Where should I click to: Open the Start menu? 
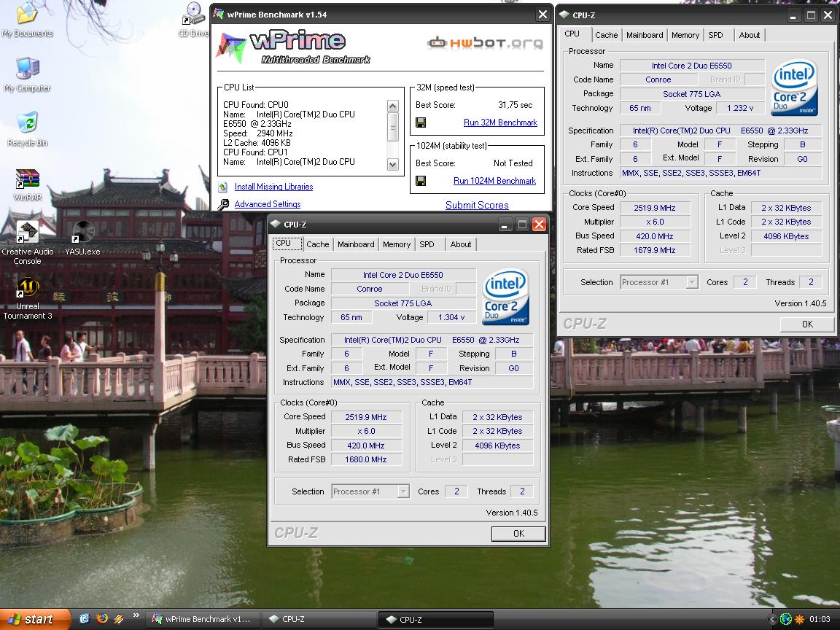(35, 619)
